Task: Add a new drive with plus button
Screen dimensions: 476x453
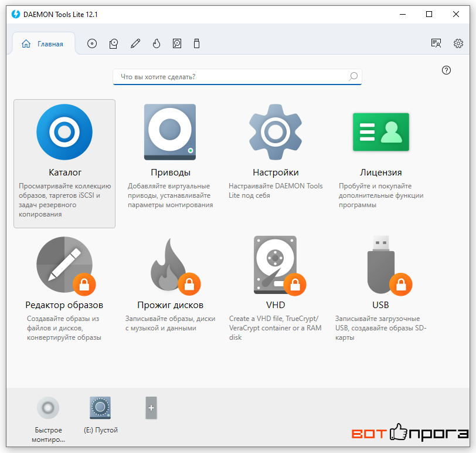Action: coord(151,408)
